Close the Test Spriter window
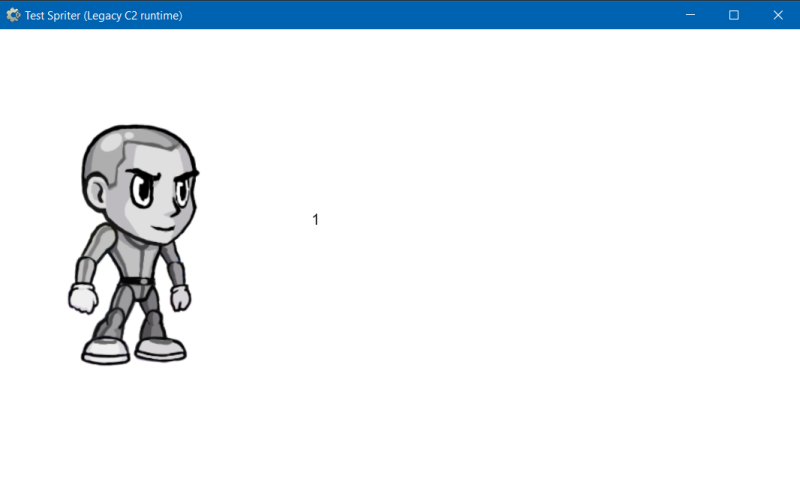 (778, 15)
